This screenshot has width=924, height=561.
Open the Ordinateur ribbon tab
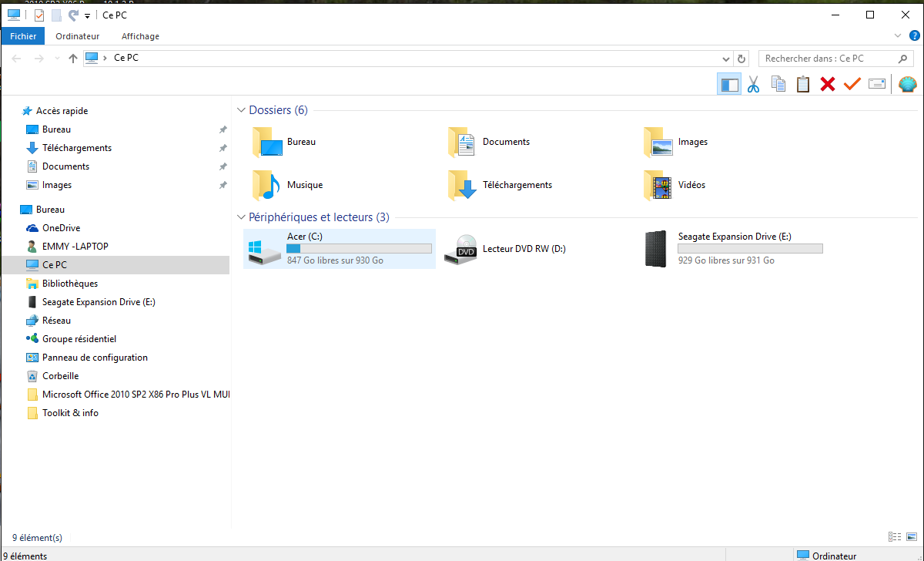tap(78, 36)
